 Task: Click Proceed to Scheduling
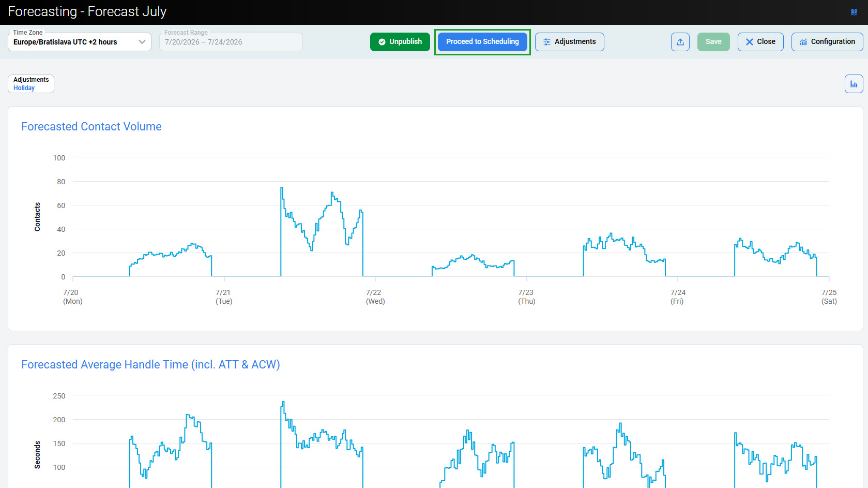click(x=482, y=42)
